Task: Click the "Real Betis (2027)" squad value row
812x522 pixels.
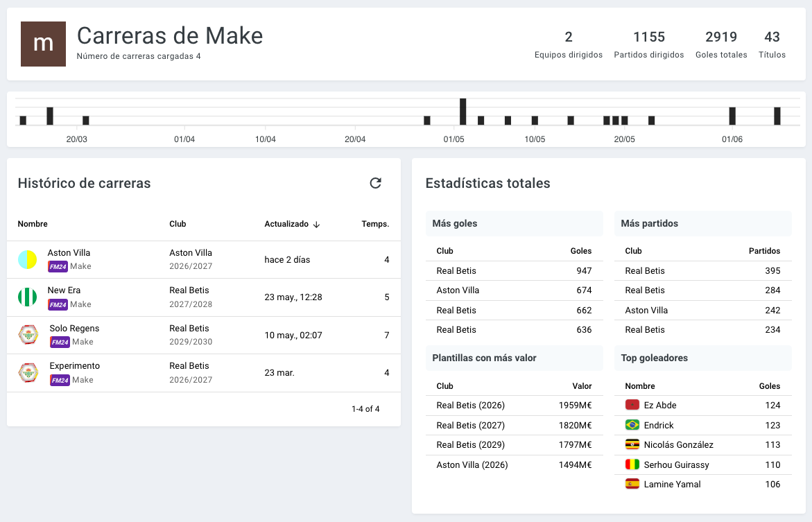Action: click(x=515, y=425)
